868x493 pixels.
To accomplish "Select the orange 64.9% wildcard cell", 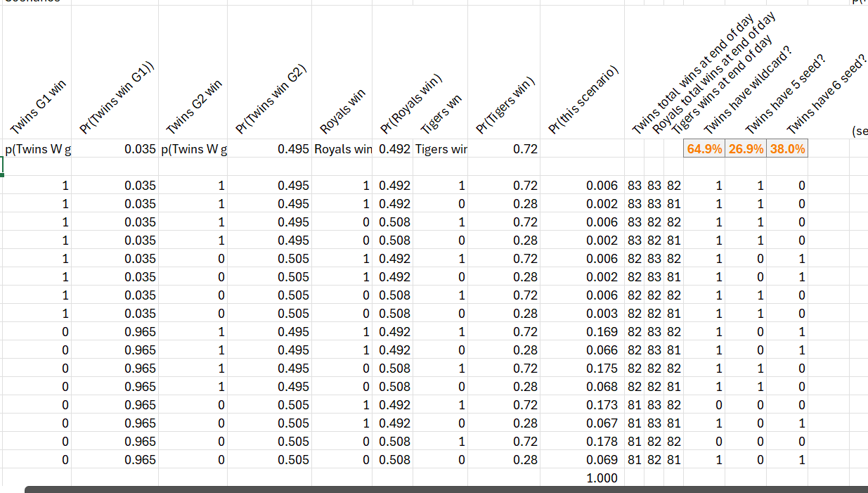I will click(x=704, y=149).
